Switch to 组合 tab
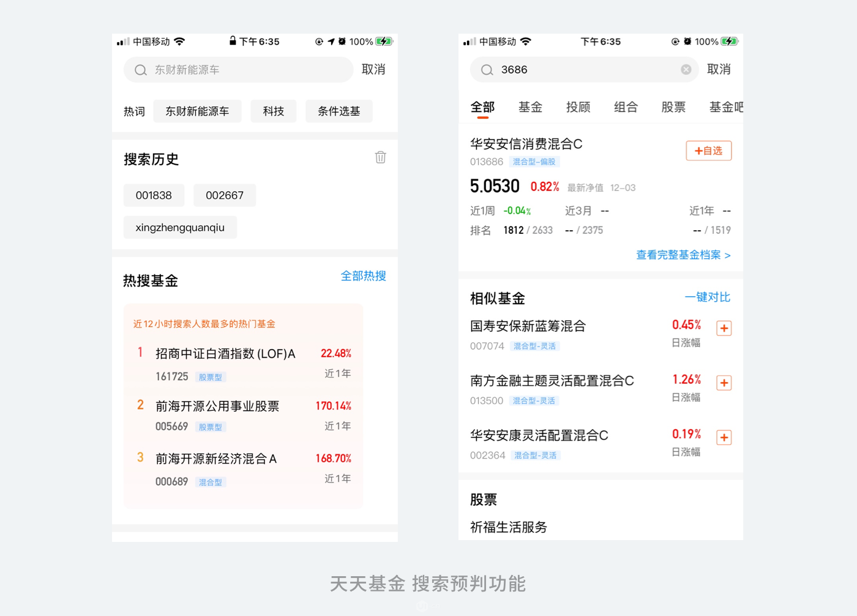This screenshot has height=616, width=857. click(x=626, y=107)
